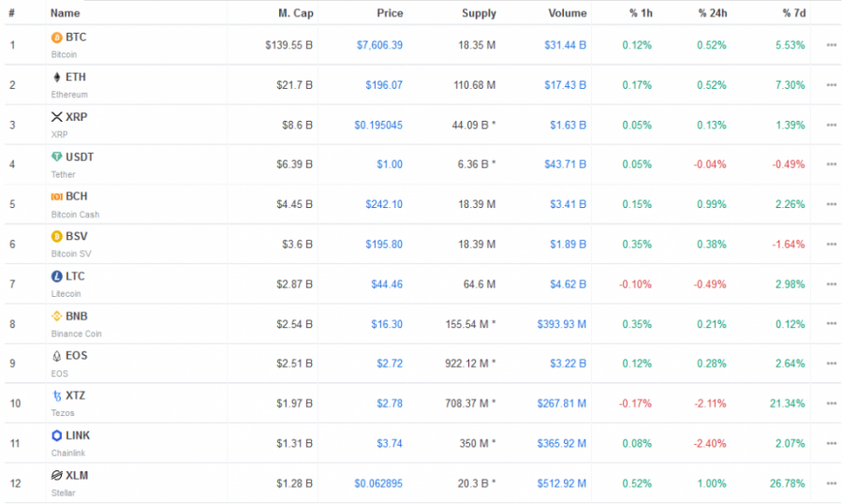Sort table by Supply column header
Viewport: 843px width, 504px height.
(479, 13)
